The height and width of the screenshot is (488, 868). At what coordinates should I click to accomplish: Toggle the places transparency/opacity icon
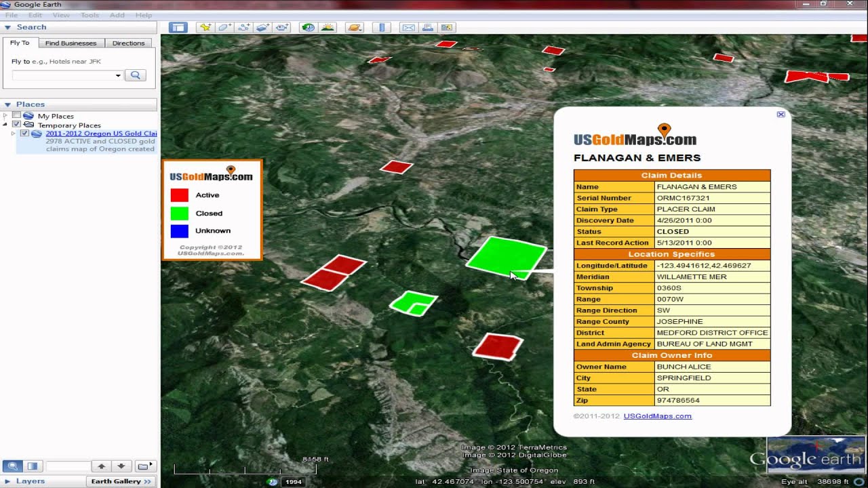coord(33,466)
